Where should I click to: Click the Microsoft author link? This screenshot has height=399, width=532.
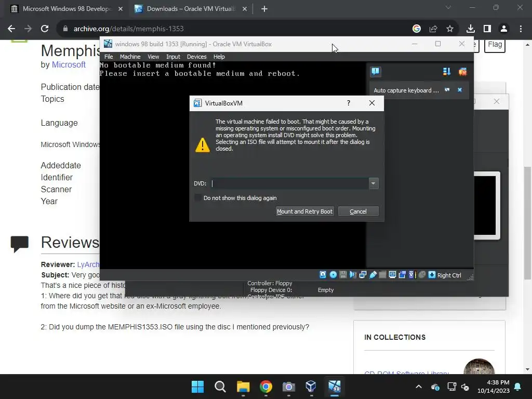point(69,64)
